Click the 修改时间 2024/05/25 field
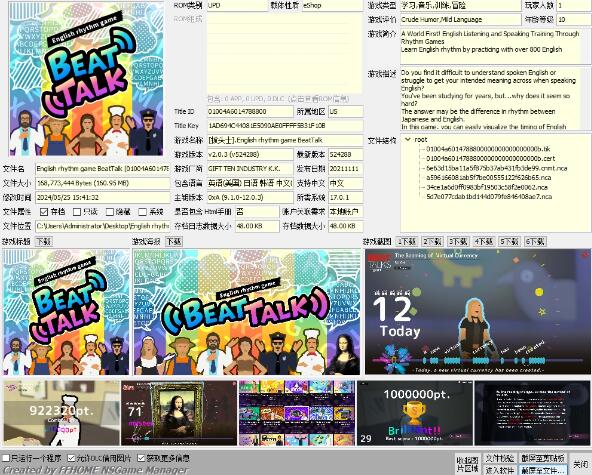The image size is (592, 475). coord(102,197)
